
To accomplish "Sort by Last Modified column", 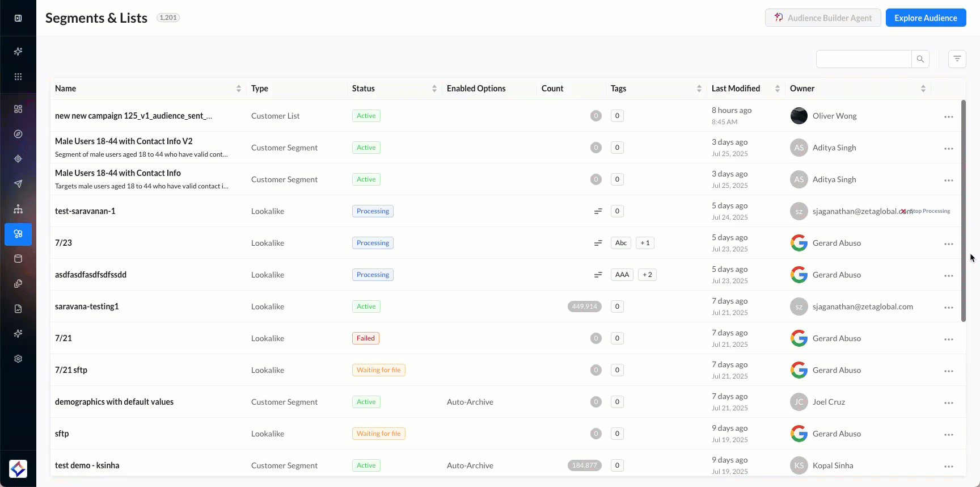I will pyautogui.click(x=777, y=89).
